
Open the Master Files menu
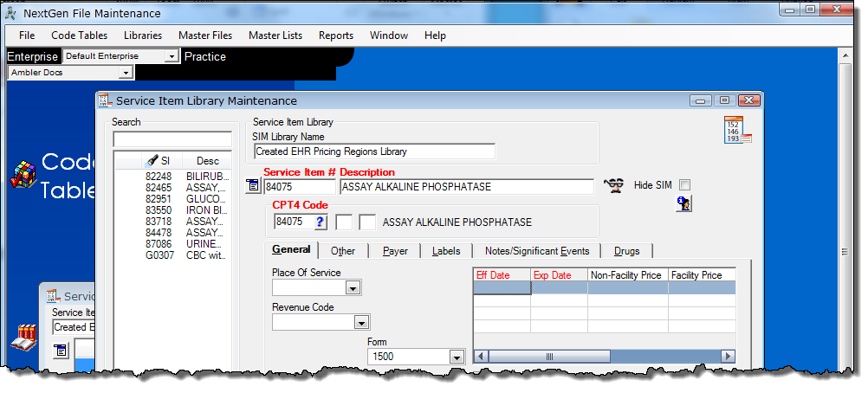tap(205, 35)
